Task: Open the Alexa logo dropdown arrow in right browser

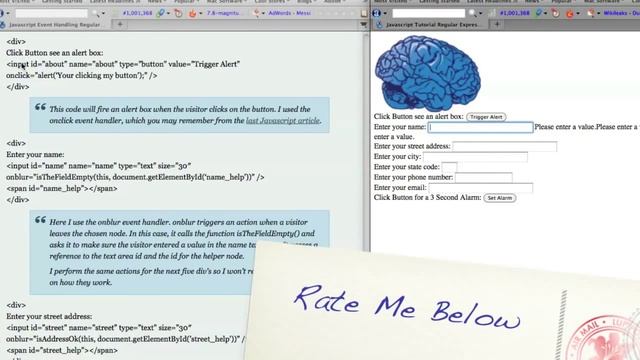Action: 385,13
